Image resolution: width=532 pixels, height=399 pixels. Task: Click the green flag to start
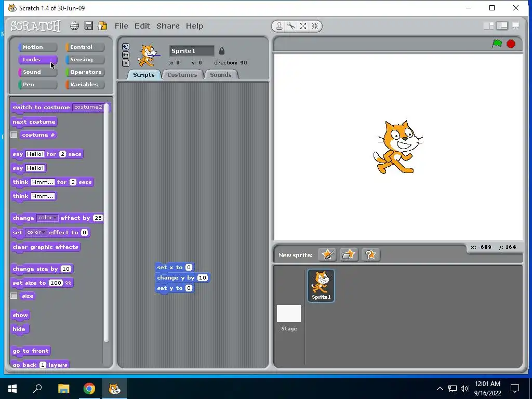(x=497, y=44)
